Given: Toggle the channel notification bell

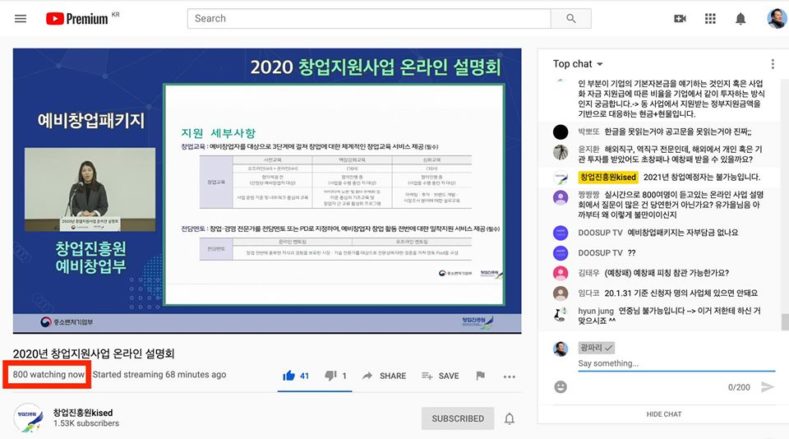Looking at the screenshot, I should point(509,418).
